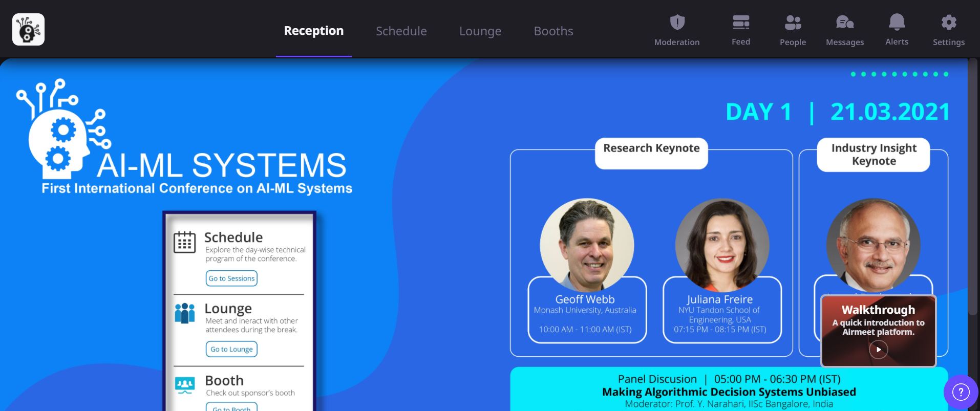This screenshot has width=980, height=411.
Task: Click '07:15 PM - 08:15 PM (IST)' time
Action: [x=720, y=330]
